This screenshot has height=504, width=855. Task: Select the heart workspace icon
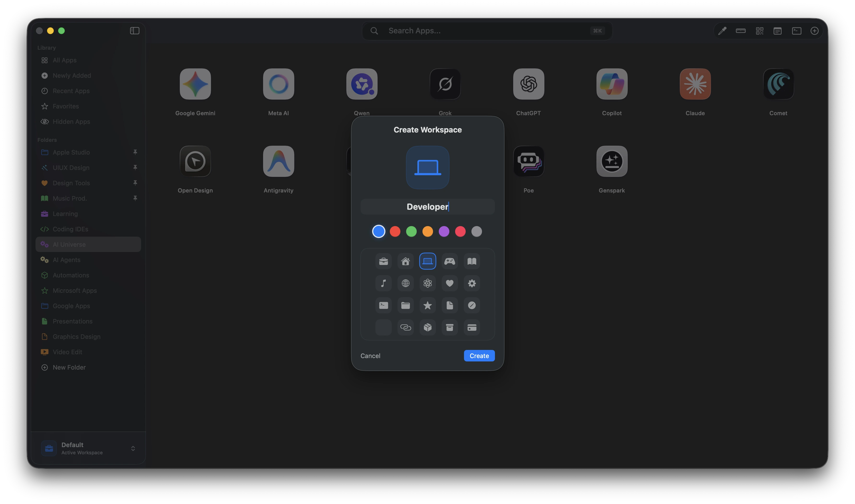[450, 283]
